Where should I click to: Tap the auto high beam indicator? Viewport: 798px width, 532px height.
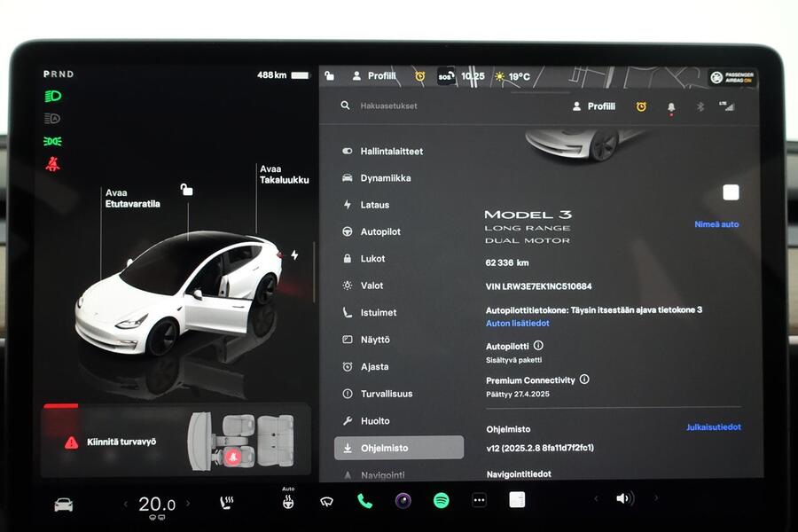(x=52, y=119)
